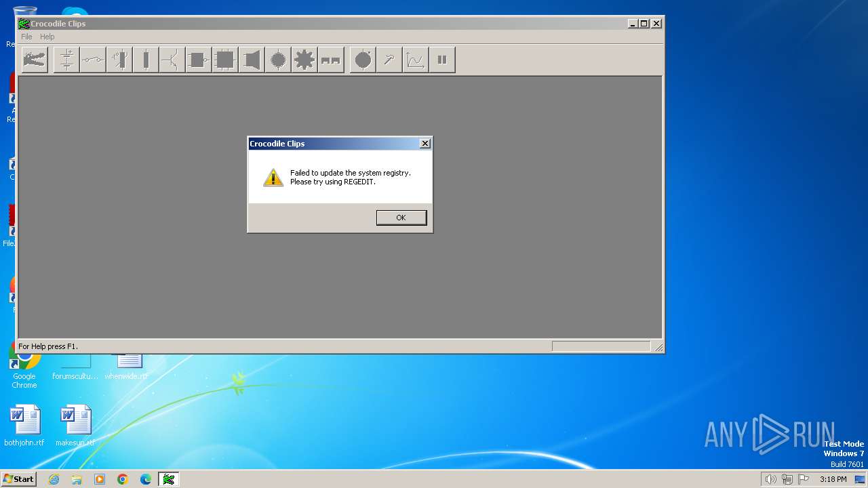The width and height of the screenshot is (868, 488).
Task: Select the battery power supply component tool
Action: (x=66, y=60)
